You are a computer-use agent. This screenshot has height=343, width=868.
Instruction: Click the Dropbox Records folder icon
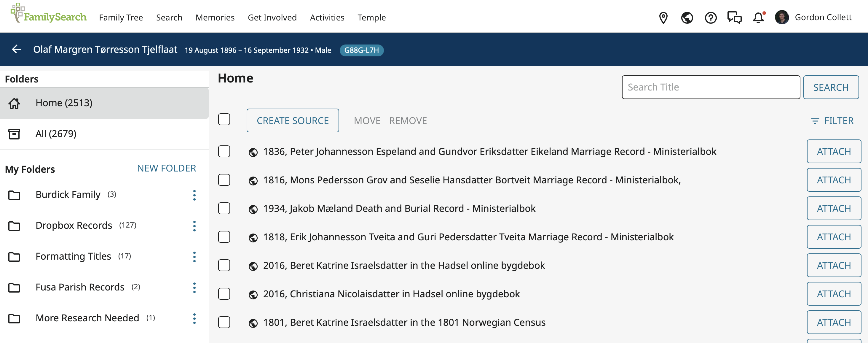tap(14, 226)
